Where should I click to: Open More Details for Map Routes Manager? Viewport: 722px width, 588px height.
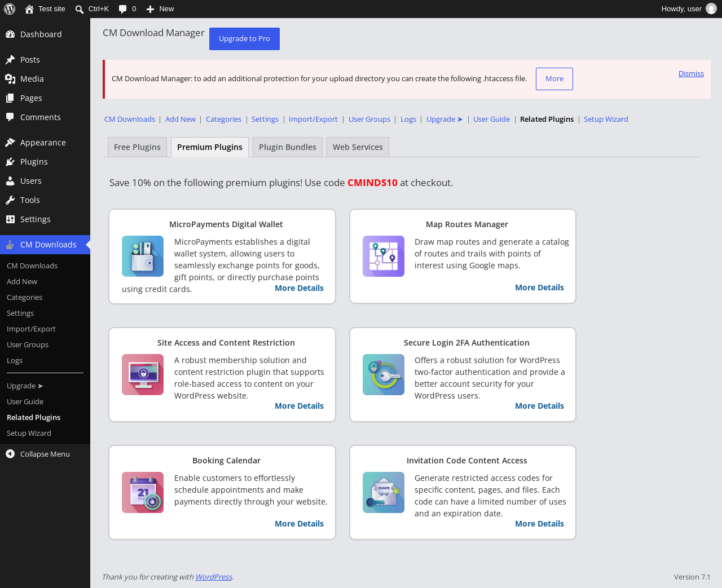539,288
